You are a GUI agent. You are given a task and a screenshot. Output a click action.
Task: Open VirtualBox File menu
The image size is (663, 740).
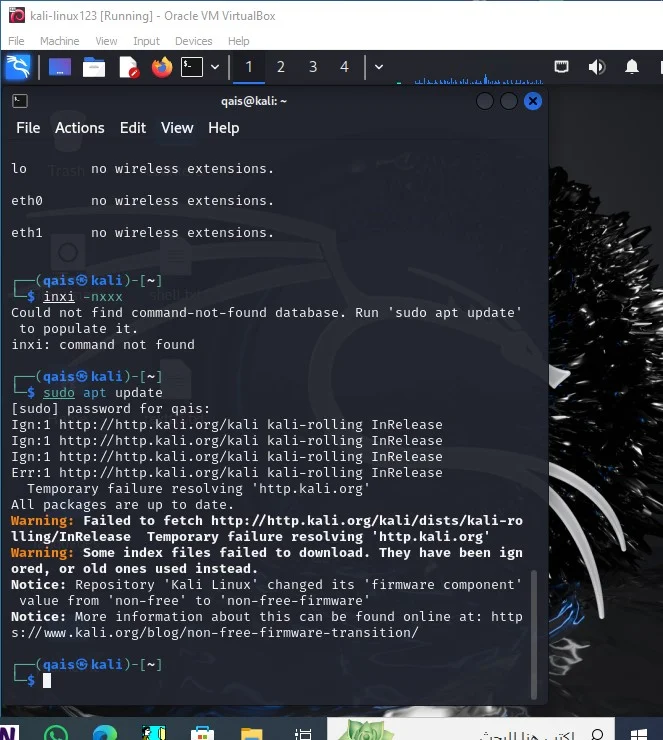click(x=16, y=41)
